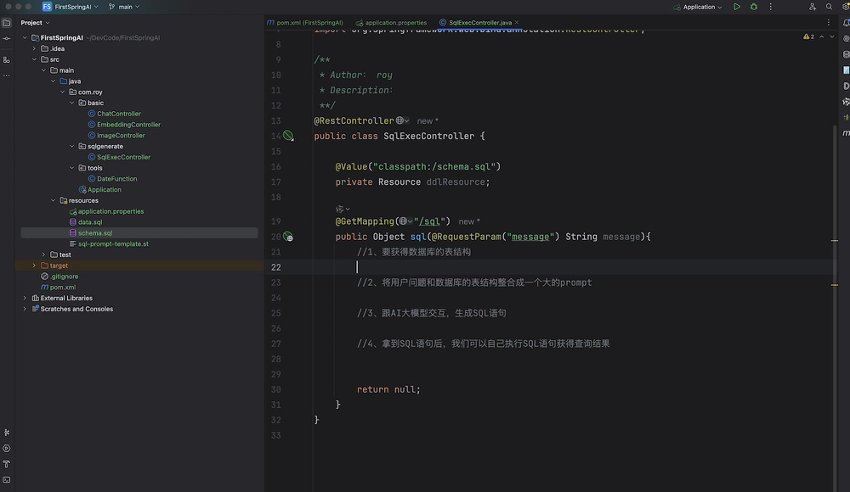This screenshot has height=492, width=850.
Task: Expand the .idea folder
Action: (34, 48)
